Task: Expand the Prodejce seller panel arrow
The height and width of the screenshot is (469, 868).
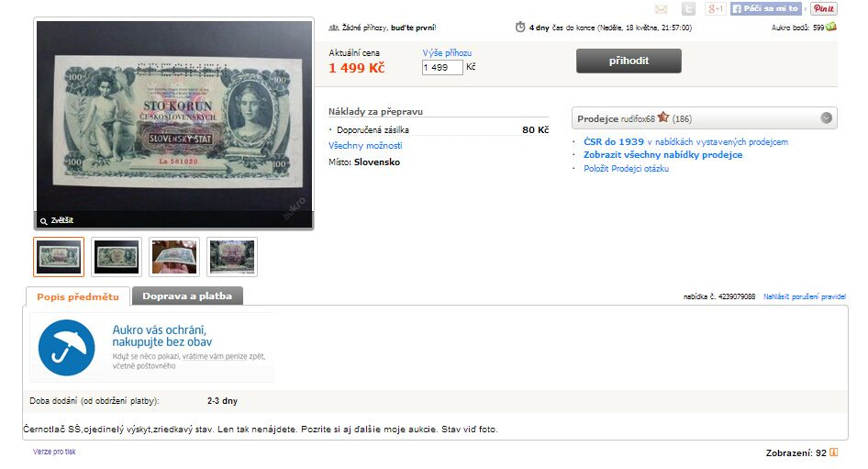Action: point(826,118)
